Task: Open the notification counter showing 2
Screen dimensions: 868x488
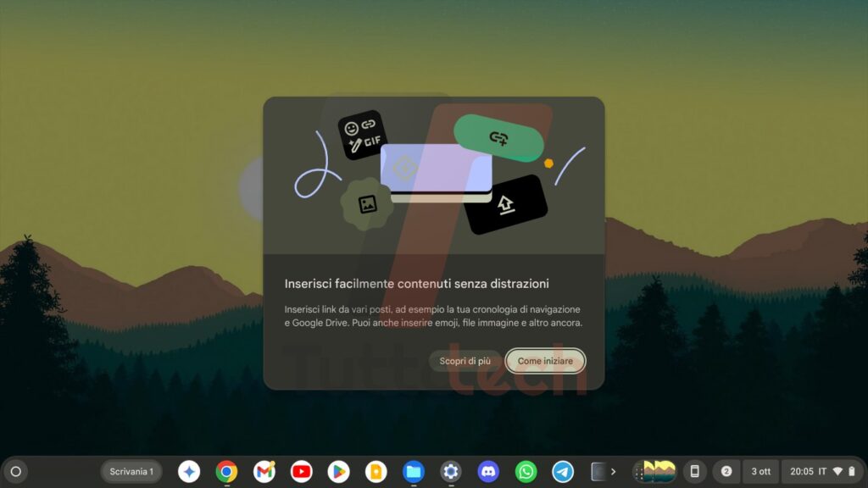Action: tap(727, 472)
